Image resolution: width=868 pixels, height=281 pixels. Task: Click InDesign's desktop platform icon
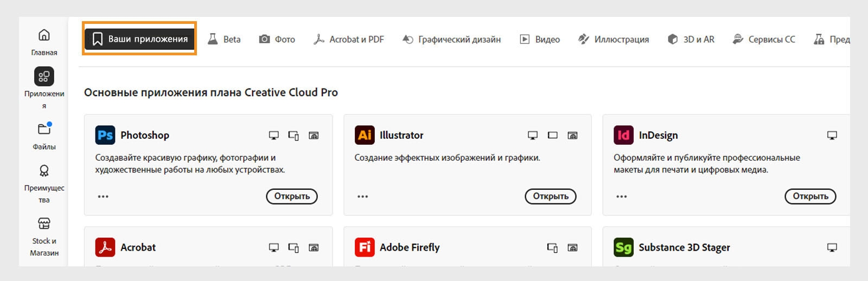(832, 136)
